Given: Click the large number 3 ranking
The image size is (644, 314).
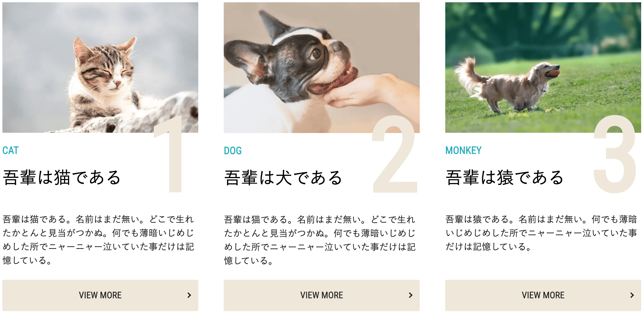Looking at the screenshot, I should 615,154.
